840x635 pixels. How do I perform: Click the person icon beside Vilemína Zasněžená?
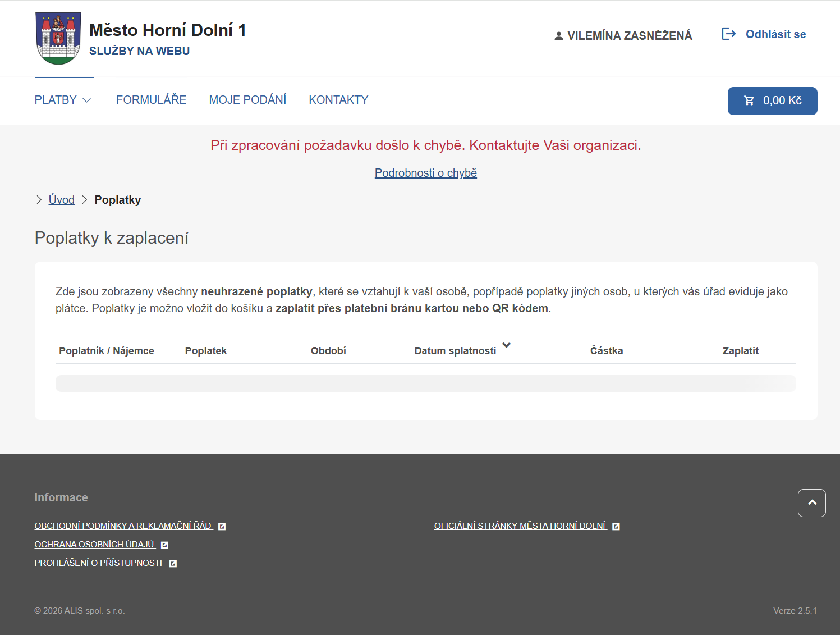[x=558, y=35]
